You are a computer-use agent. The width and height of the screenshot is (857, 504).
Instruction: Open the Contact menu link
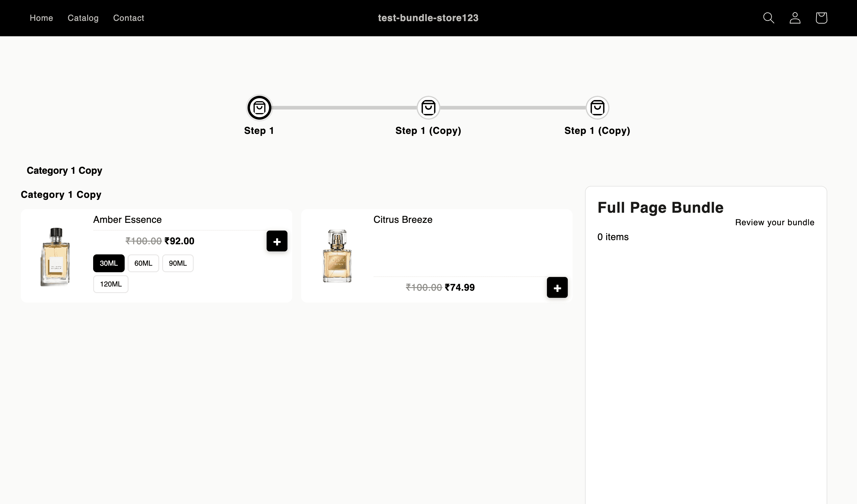pyautogui.click(x=129, y=18)
